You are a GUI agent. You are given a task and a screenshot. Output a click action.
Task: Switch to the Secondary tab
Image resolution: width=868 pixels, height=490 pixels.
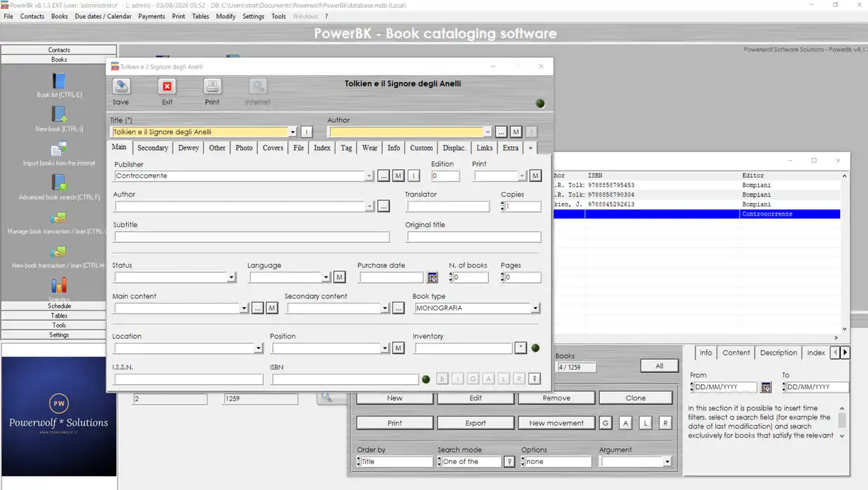153,148
